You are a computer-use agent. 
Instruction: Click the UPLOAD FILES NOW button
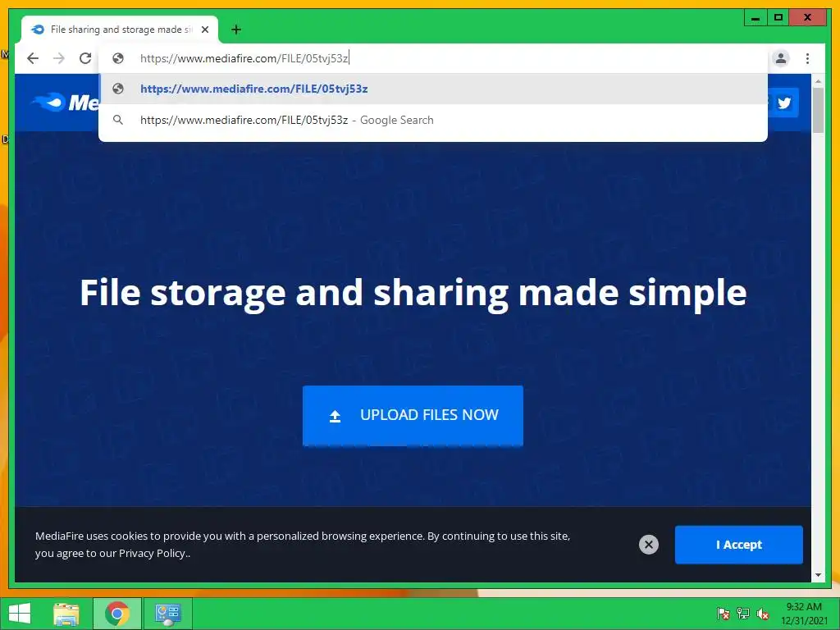(413, 415)
